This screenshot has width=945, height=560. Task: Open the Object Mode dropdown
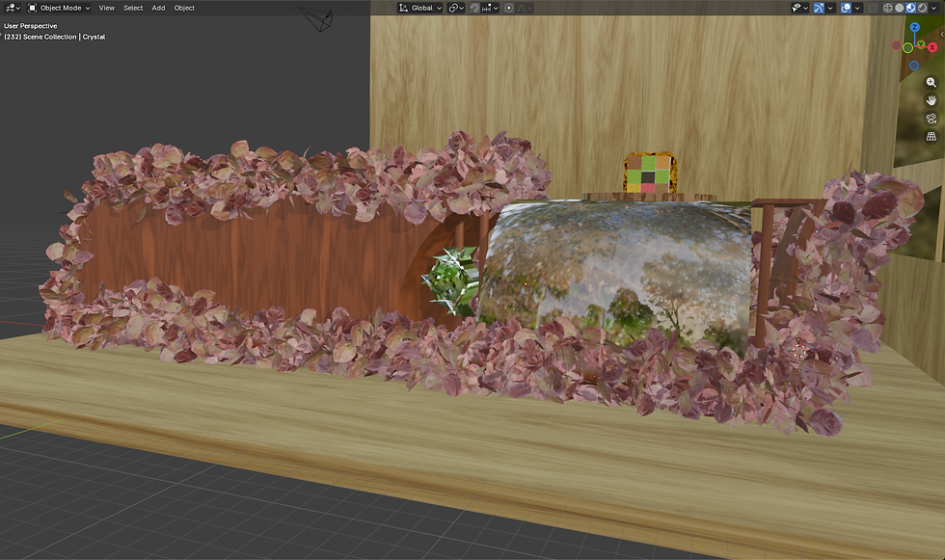coord(59,8)
